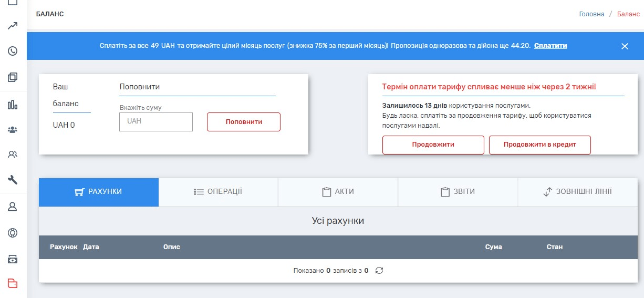The image size is (644, 298).
Task: Click the red balance wallet icon
Action: click(13, 284)
